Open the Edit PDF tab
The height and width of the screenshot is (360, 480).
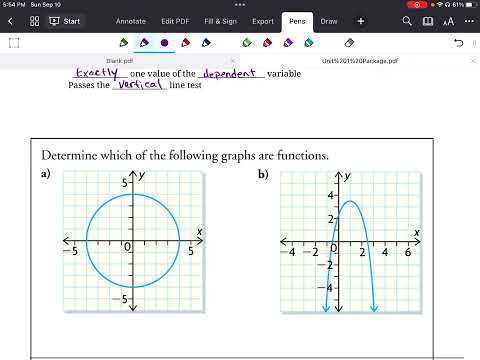(175, 21)
